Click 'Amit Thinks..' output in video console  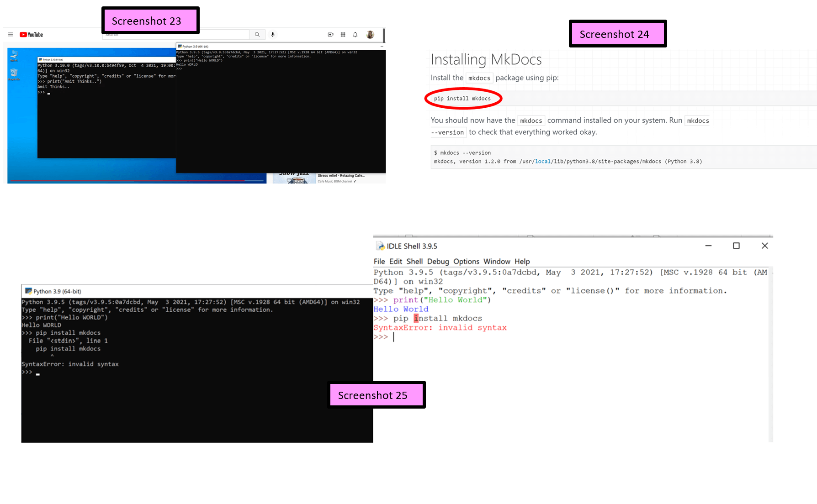coord(53,87)
